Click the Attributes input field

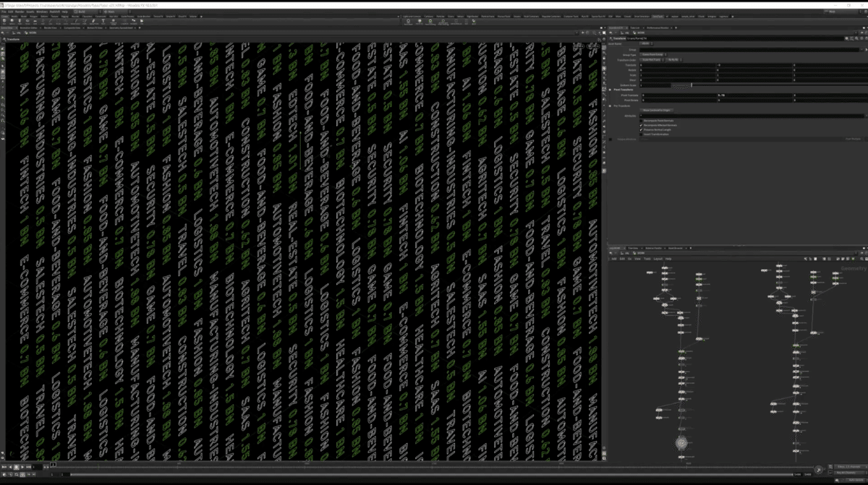tap(752, 116)
